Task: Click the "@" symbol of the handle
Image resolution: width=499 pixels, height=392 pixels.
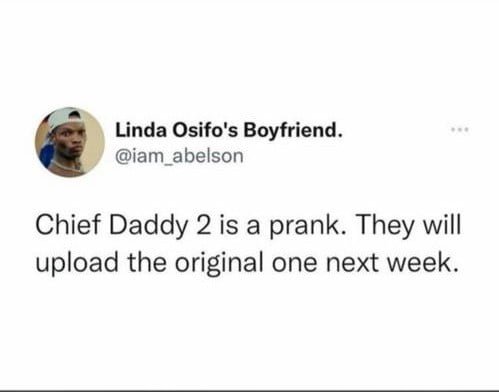Action: point(122,157)
